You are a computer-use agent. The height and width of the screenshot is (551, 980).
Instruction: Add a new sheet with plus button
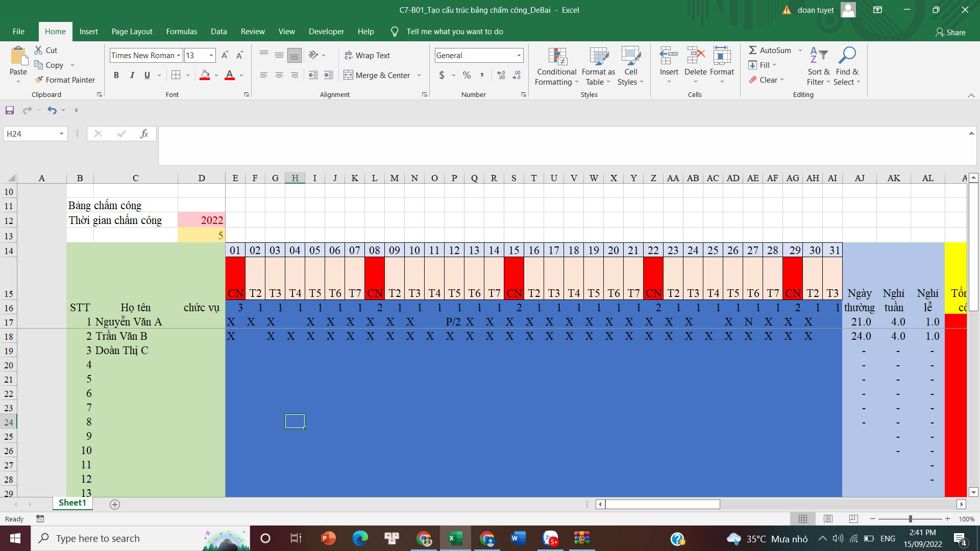pos(115,504)
